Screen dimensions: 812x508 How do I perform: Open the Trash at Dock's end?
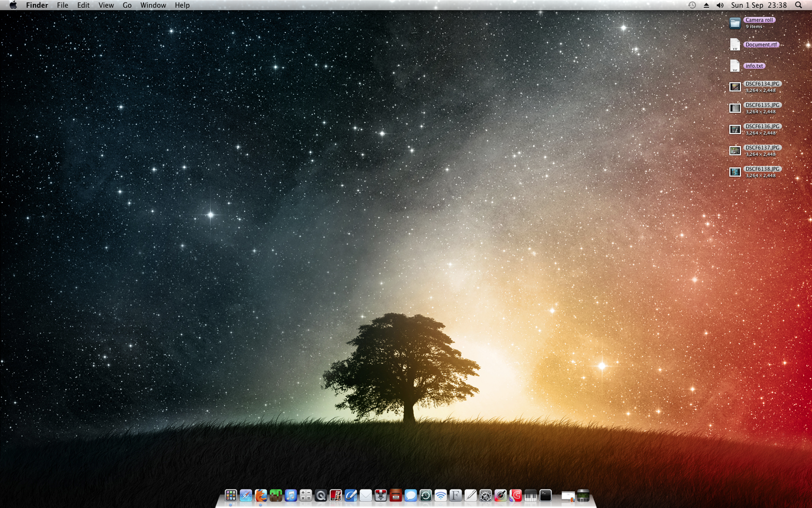pos(583,495)
